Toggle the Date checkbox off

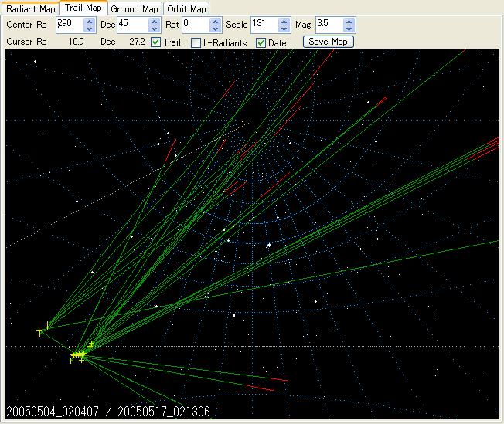tap(261, 42)
